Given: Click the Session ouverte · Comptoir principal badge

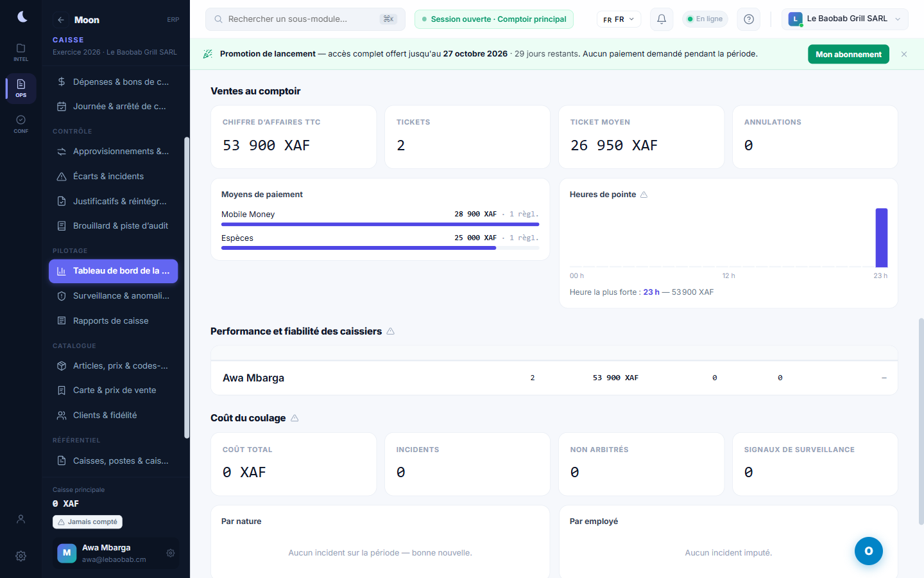Looking at the screenshot, I should [x=494, y=19].
